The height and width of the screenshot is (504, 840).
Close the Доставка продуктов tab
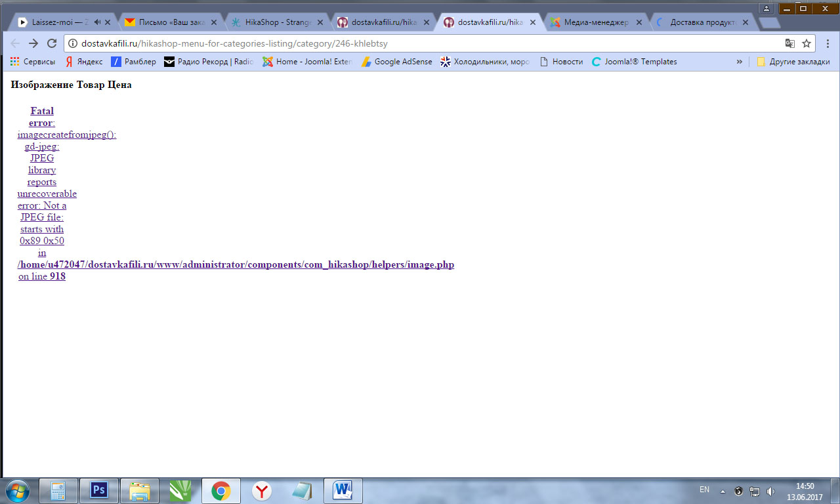(745, 22)
